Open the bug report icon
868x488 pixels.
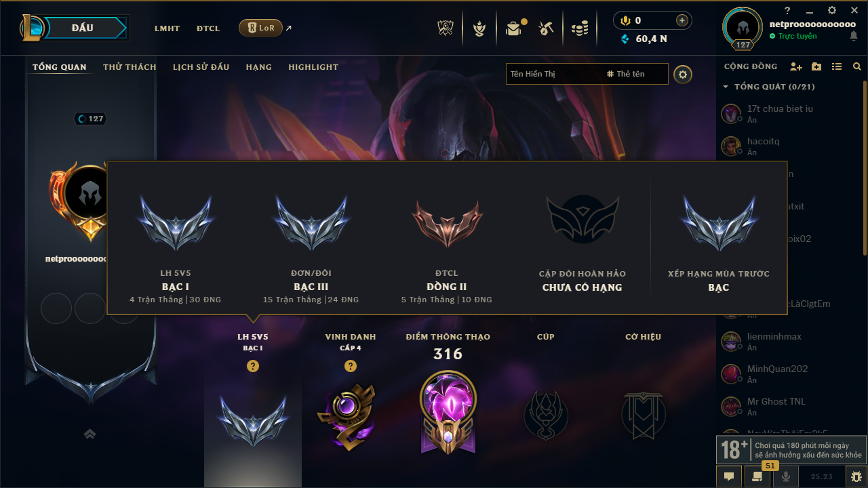(856, 476)
